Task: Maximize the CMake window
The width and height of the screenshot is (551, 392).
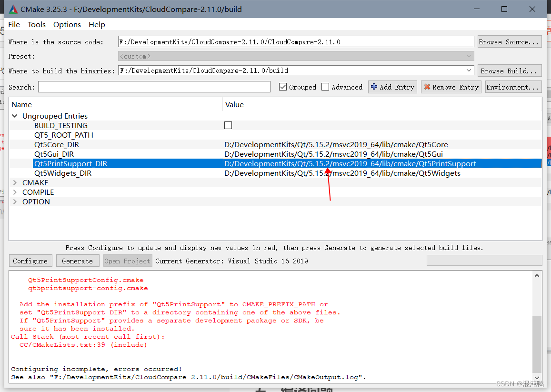Action: [x=504, y=9]
